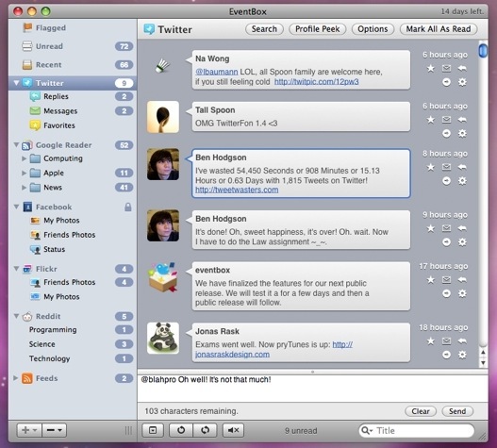Viewport: 497px width, 448px height.
Task: Click Jonas Rask's panda avatar
Action: pos(163,338)
